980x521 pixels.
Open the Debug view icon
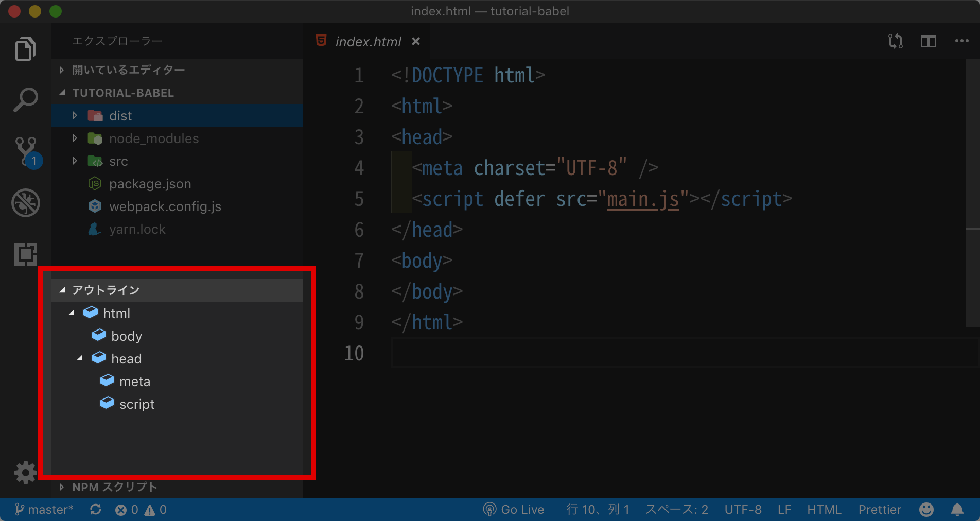click(x=25, y=203)
